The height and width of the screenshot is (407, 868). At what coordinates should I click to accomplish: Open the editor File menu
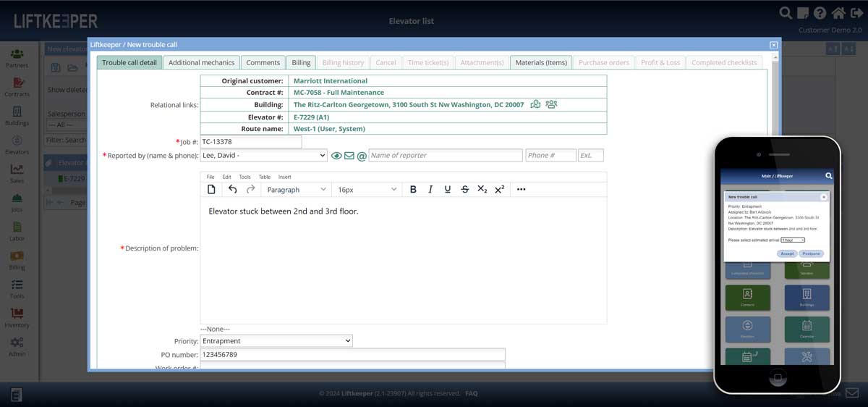point(210,177)
